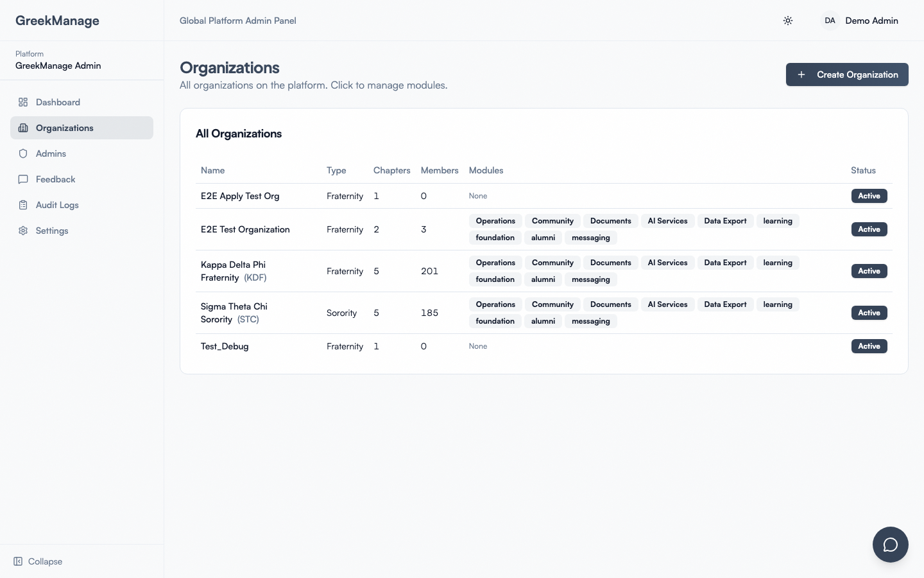Screen dimensions: 924x578
Task: Open the E2E Test Organization row
Action: click(245, 229)
